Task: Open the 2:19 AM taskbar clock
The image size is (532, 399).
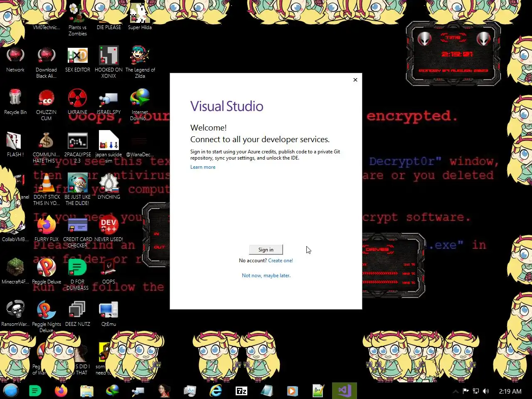Action: [x=510, y=391]
